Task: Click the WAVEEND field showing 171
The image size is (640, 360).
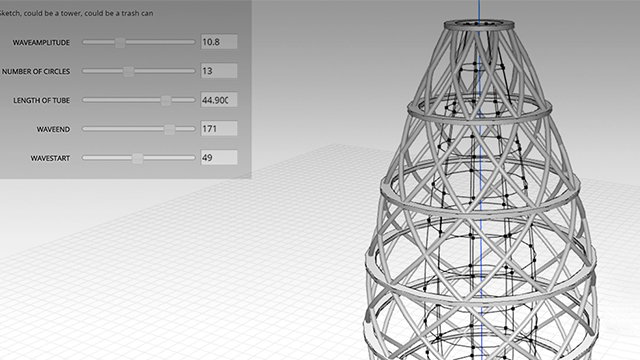Action: click(x=219, y=129)
